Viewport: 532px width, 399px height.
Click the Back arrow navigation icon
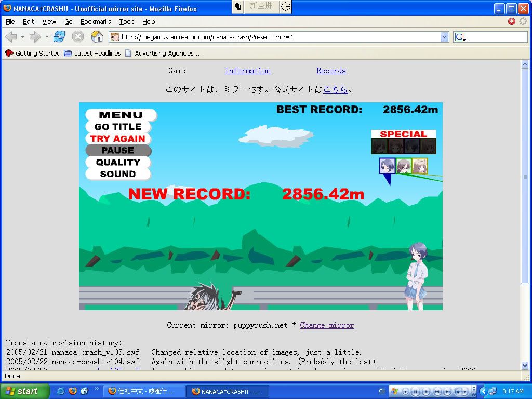[11, 37]
